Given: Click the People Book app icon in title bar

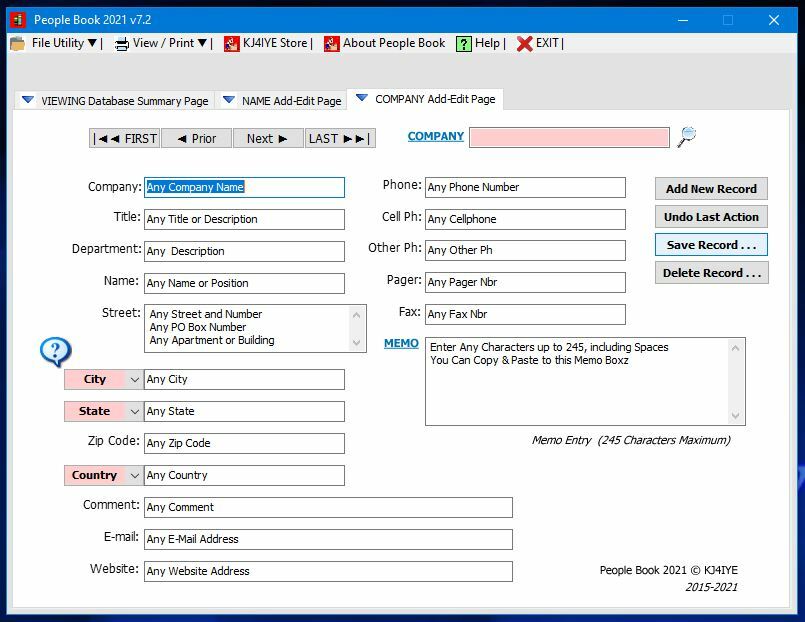Looking at the screenshot, I should tap(18, 20).
